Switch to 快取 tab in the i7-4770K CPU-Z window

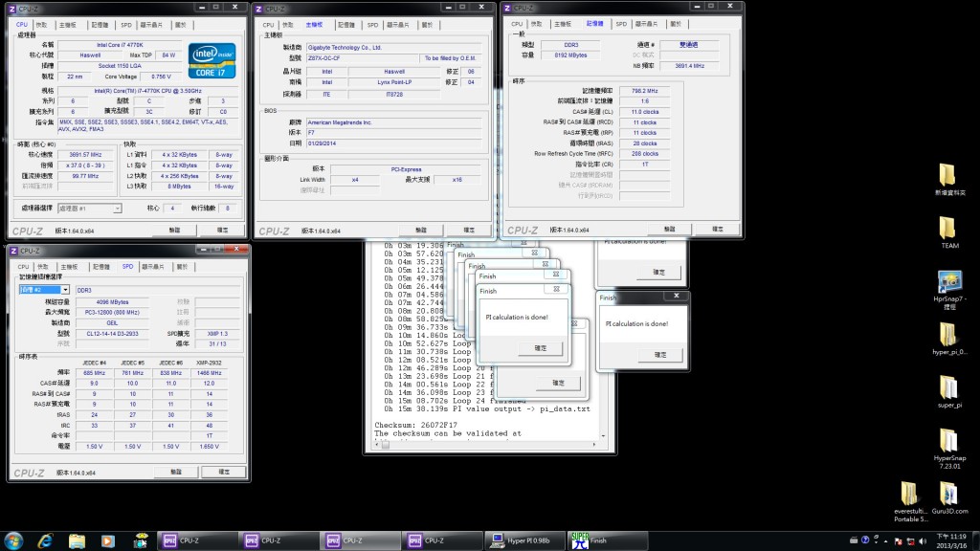click(41, 25)
